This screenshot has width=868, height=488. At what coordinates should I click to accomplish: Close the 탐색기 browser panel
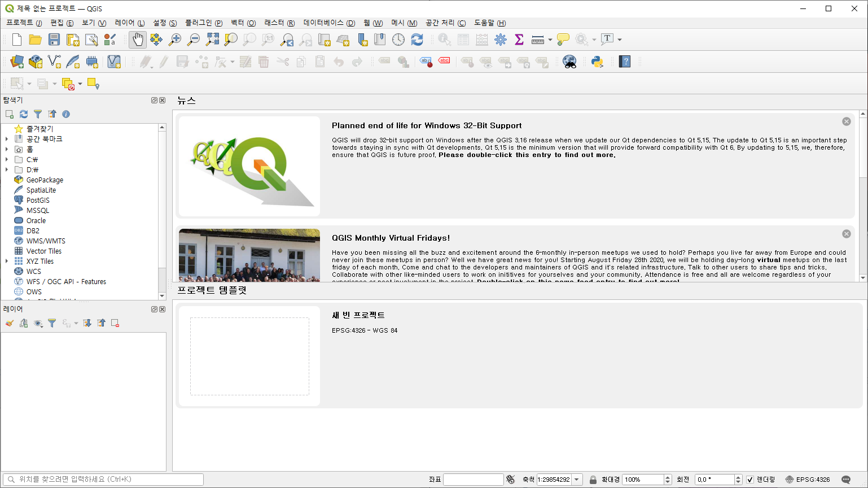click(x=163, y=101)
